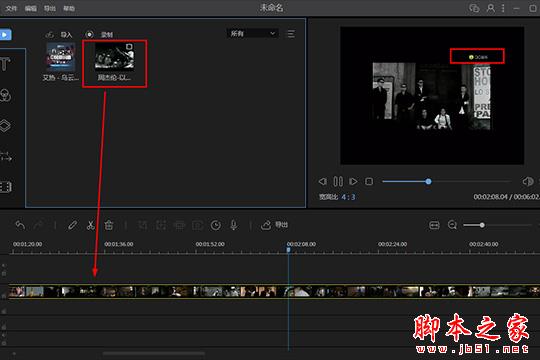Open the three-dot more options menu
Screen dimensions: 540x360
point(503,8)
